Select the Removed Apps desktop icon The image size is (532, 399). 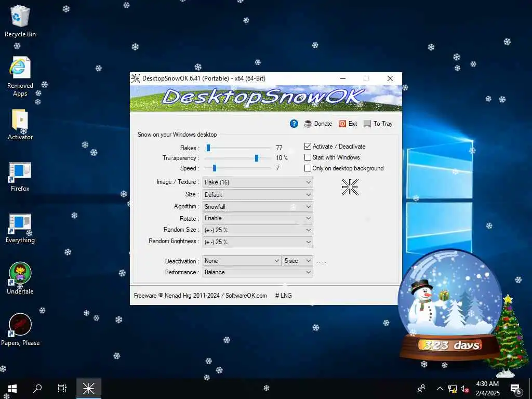pyautogui.click(x=20, y=77)
